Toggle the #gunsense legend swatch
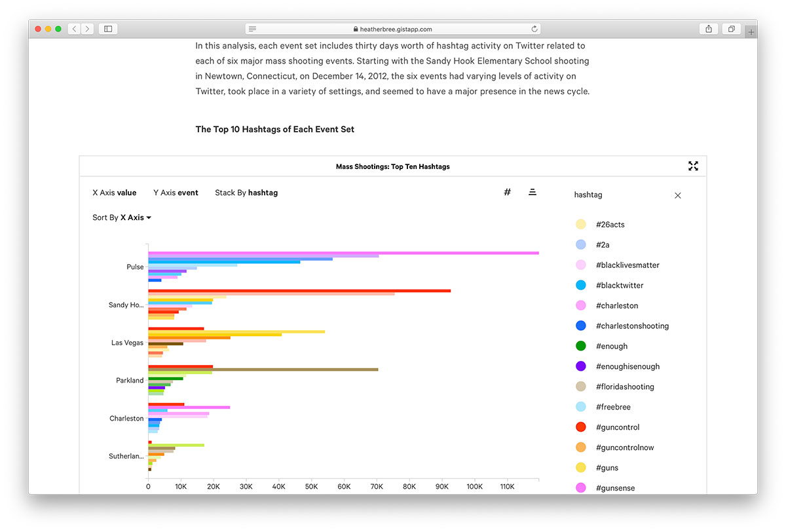Image resolution: width=786 pixels, height=532 pixels. (580, 488)
